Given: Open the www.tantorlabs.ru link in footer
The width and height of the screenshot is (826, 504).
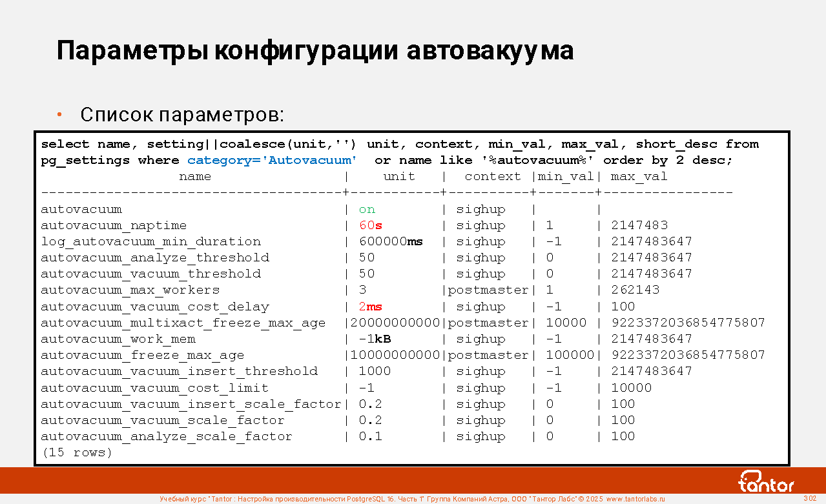Looking at the screenshot, I should [x=635, y=499].
